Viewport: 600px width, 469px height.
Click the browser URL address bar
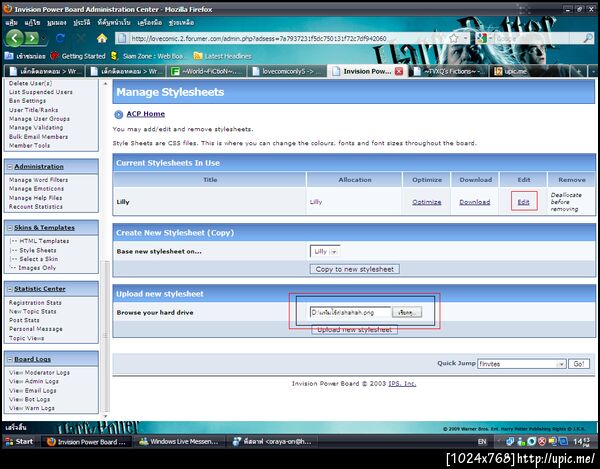(x=289, y=38)
